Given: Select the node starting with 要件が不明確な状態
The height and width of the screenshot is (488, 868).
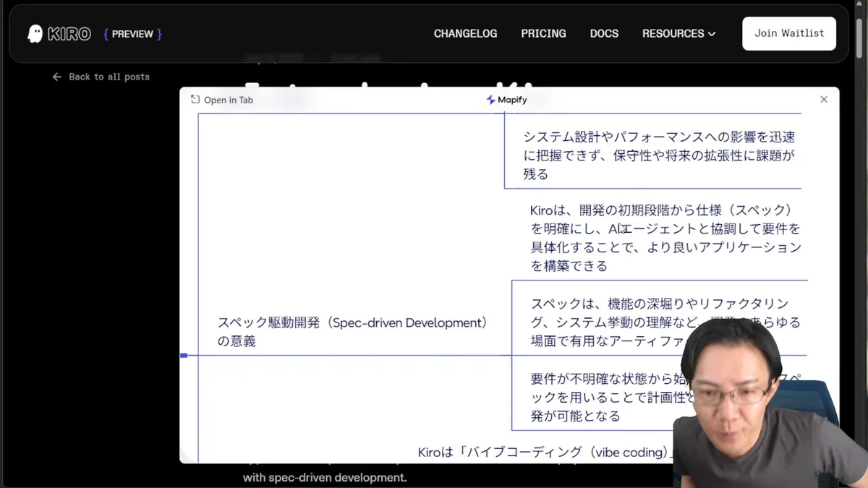Looking at the screenshot, I should point(665,397).
